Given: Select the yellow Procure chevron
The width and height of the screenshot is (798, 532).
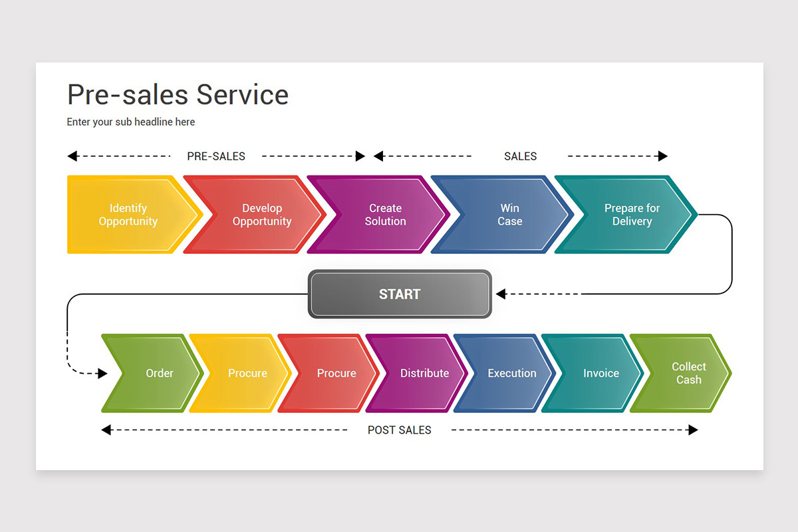Looking at the screenshot, I should [x=241, y=373].
